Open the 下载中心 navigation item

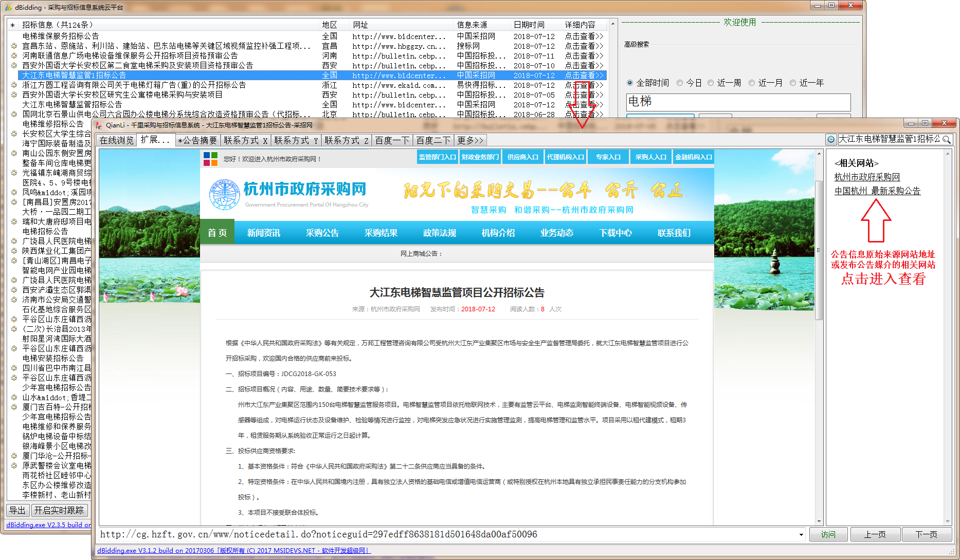pos(615,233)
